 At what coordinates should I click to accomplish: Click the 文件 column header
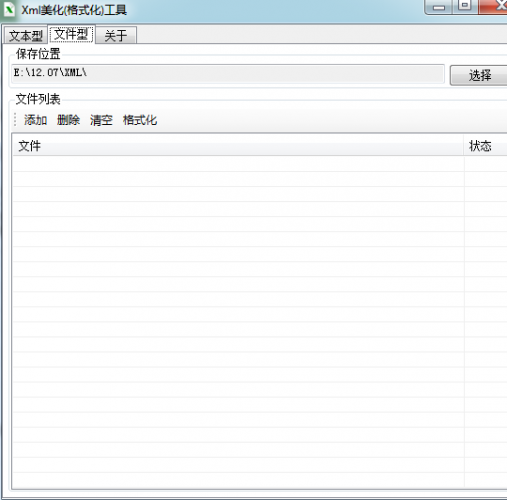coord(238,146)
